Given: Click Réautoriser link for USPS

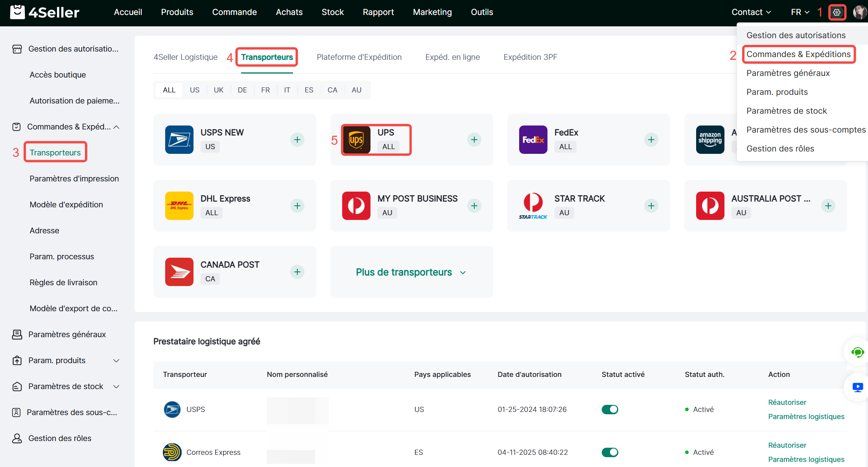Looking at the screenshot, I should coord(787,402).
